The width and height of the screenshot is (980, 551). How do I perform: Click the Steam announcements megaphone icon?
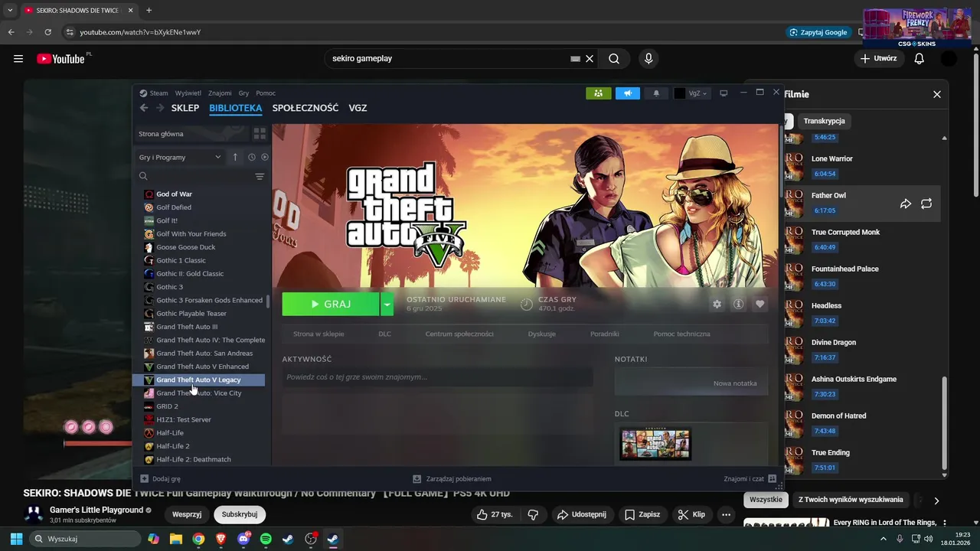click(x=627, y=93)
